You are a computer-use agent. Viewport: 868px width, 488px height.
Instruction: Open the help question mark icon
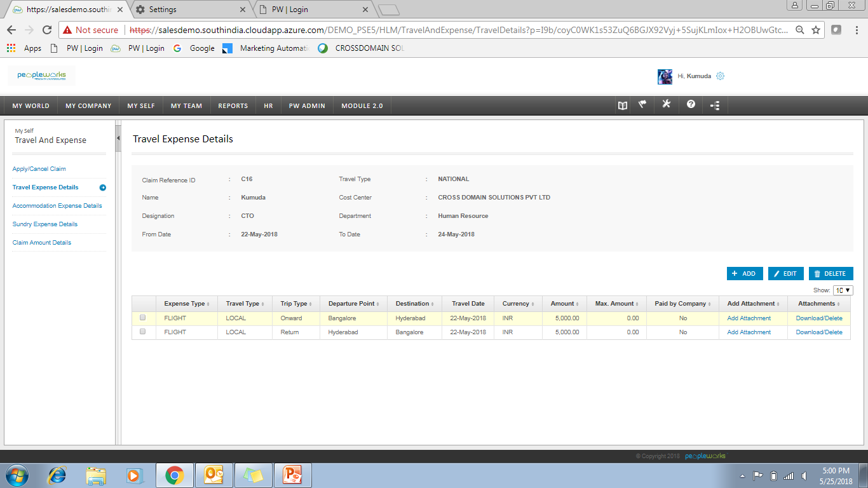point(691,105)
